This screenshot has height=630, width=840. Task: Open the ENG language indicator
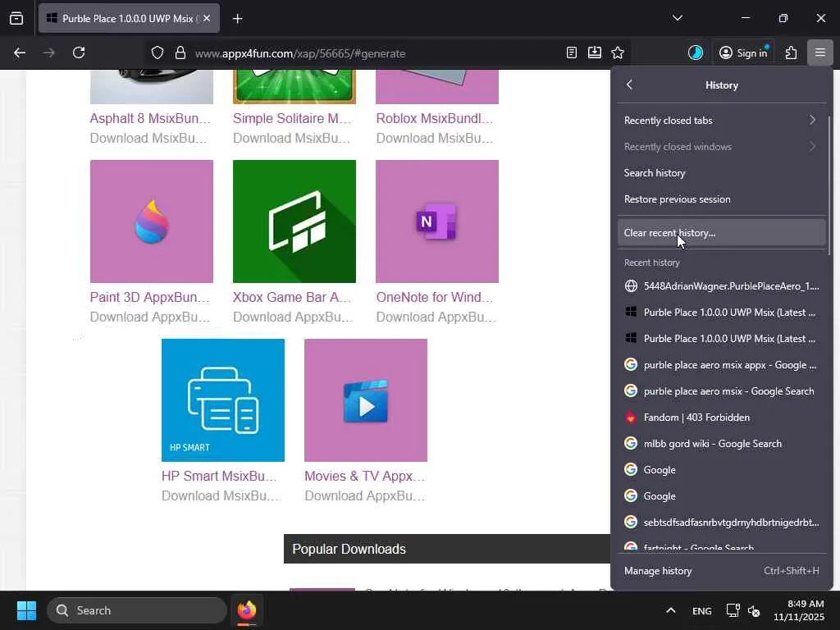point(702,610)
